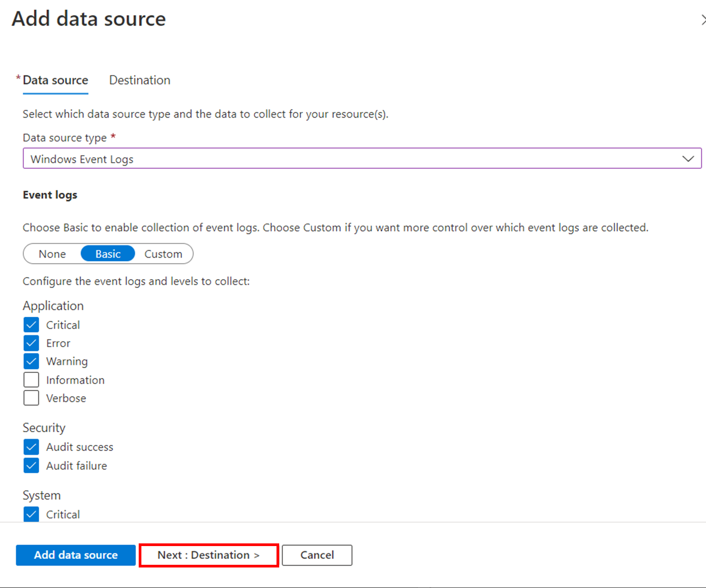
Task: Uncheck System Critical checkbox
Action: (31, 514)
